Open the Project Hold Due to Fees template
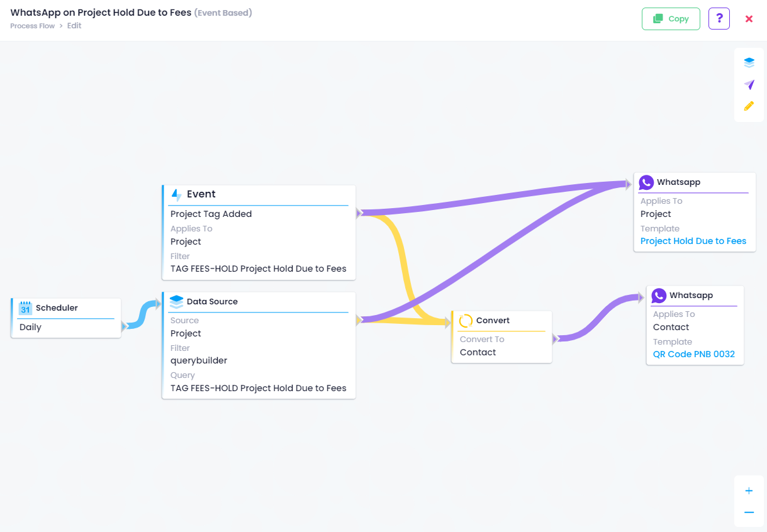The width and height of the screenshot is (767, 532). click(x=693, y=241)
